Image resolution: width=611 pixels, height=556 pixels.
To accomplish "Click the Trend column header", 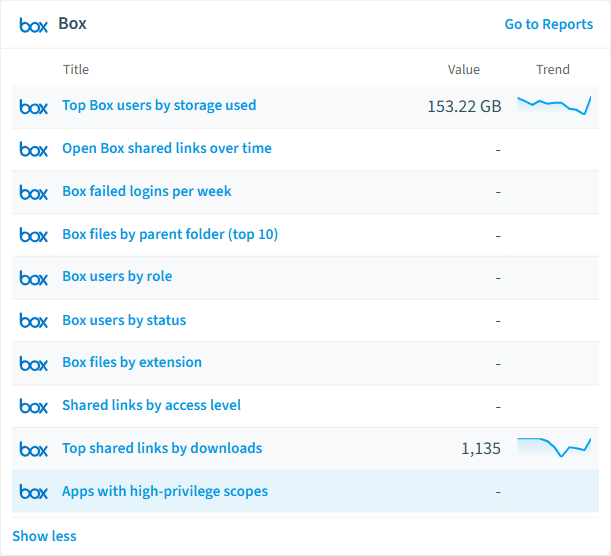I will tap(553, 69).
